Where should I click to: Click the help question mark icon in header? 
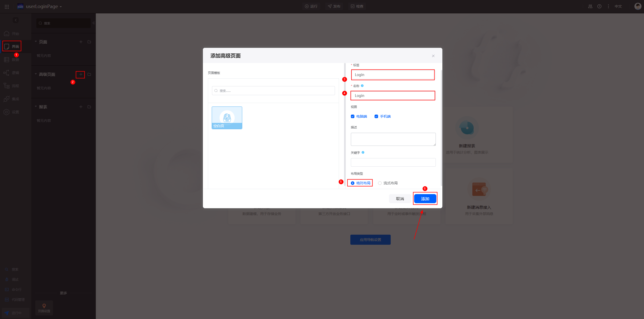click(x=599, y=7)
